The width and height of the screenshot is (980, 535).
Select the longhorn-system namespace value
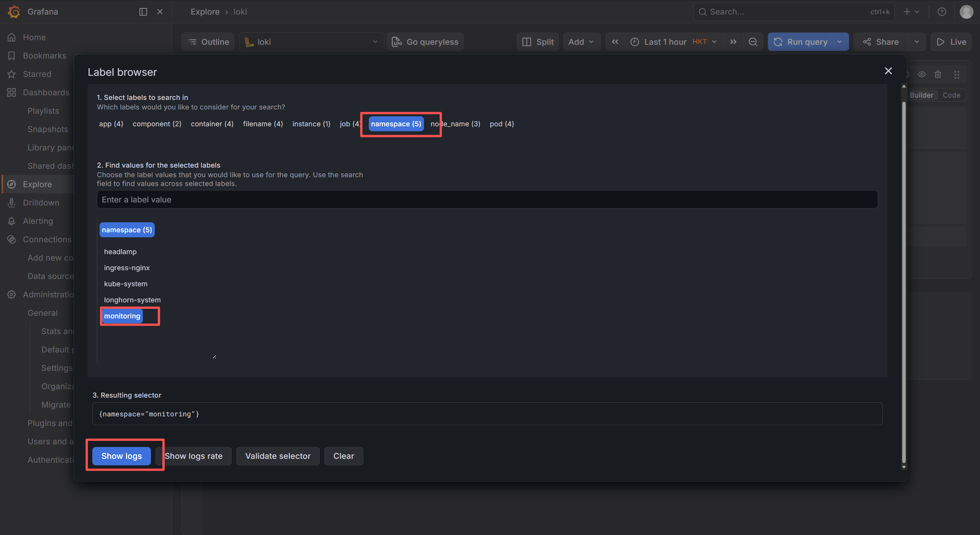point(132,300)
